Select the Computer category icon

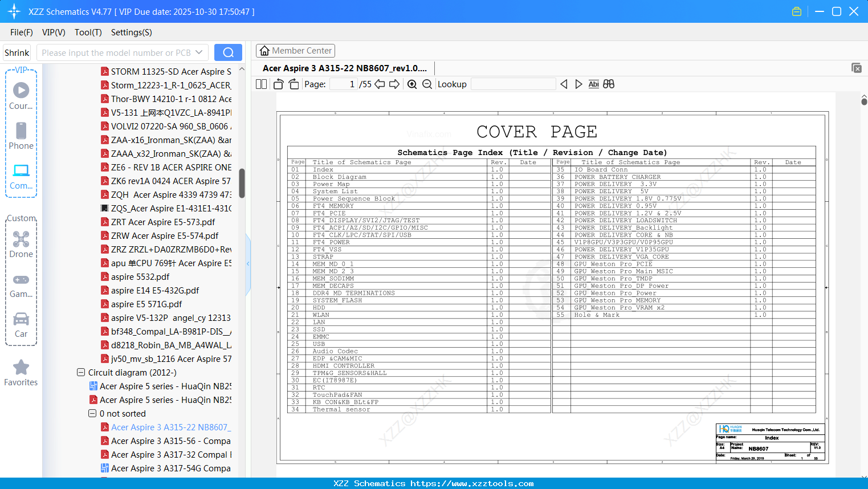(x=21, y=176)
